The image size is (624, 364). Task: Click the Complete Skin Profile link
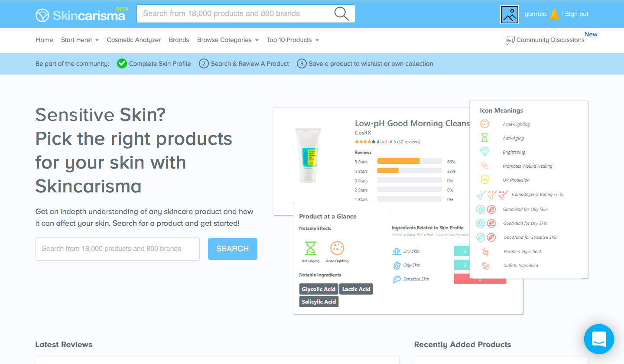click(x=160, y=64)
